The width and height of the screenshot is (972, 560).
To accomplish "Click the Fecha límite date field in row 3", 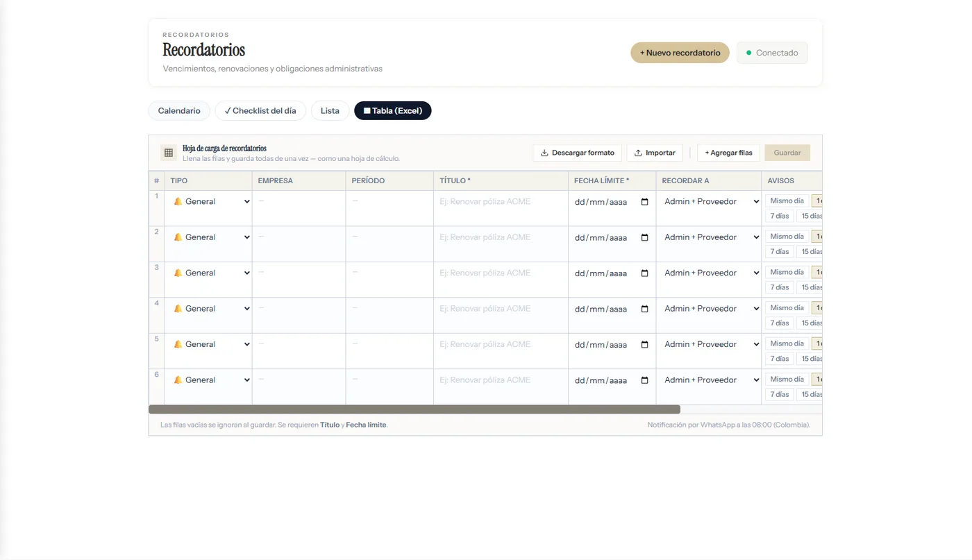I will 612,273.
